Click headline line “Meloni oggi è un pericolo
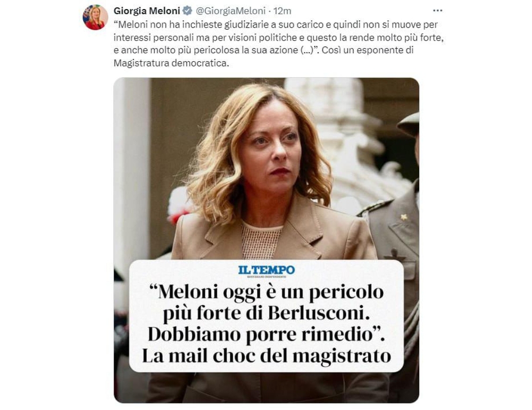 267,292
